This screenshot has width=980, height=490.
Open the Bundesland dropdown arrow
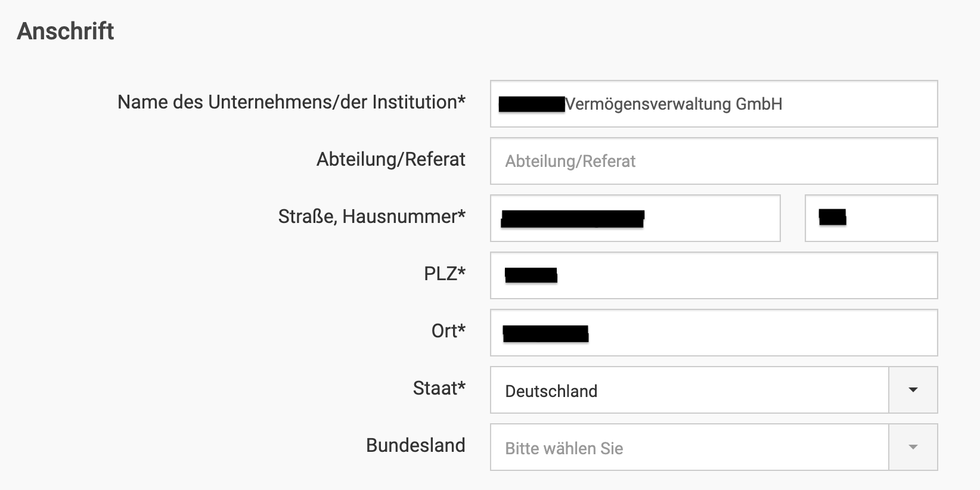click(x=913, y=447)
